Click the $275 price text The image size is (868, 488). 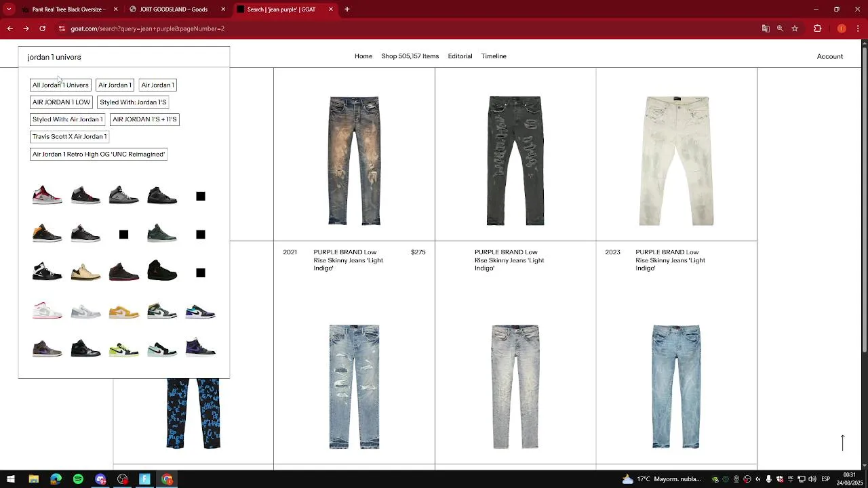418,252
